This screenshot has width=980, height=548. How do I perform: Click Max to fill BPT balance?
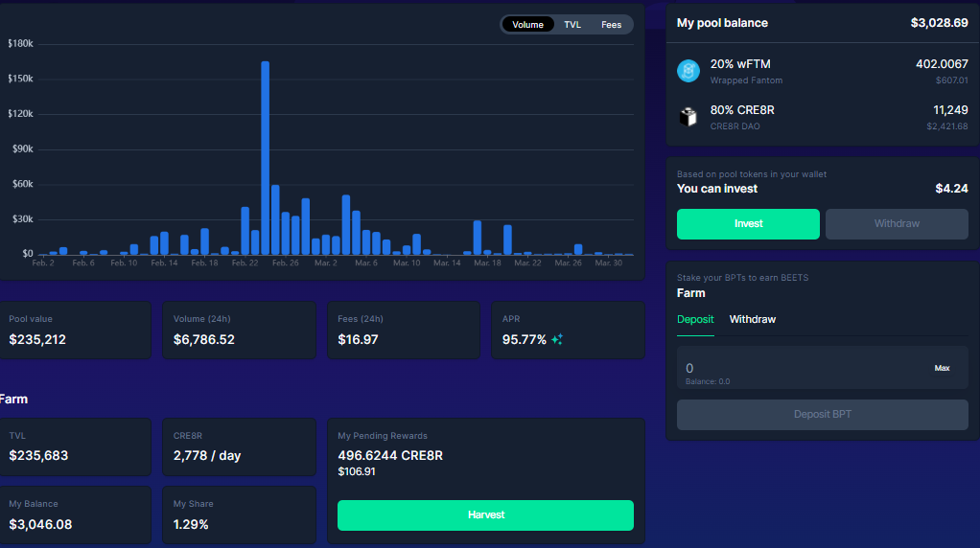click(942, 368)
